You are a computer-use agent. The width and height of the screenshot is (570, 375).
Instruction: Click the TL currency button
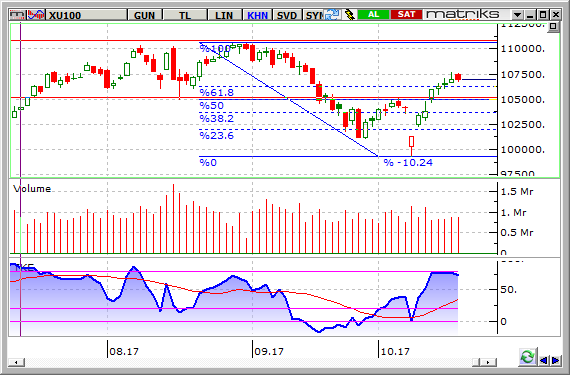(x=185, y=15)
